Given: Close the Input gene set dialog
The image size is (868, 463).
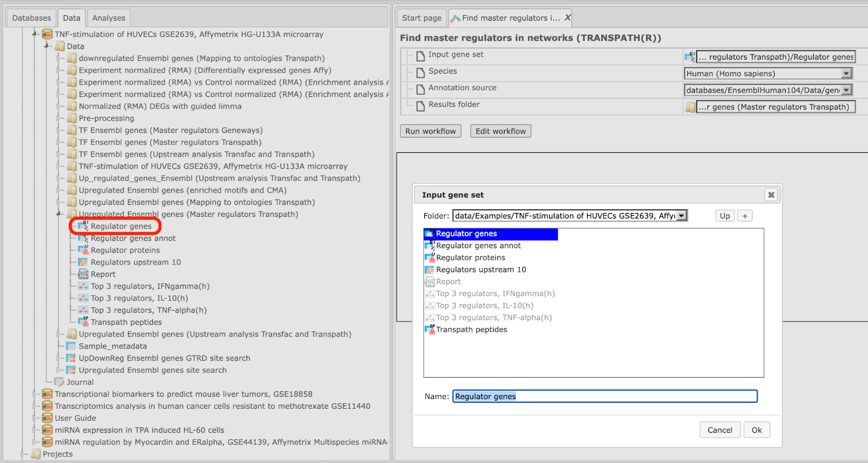Looking at the screenshot, I should pyautogui.click(x=771, y=195).
